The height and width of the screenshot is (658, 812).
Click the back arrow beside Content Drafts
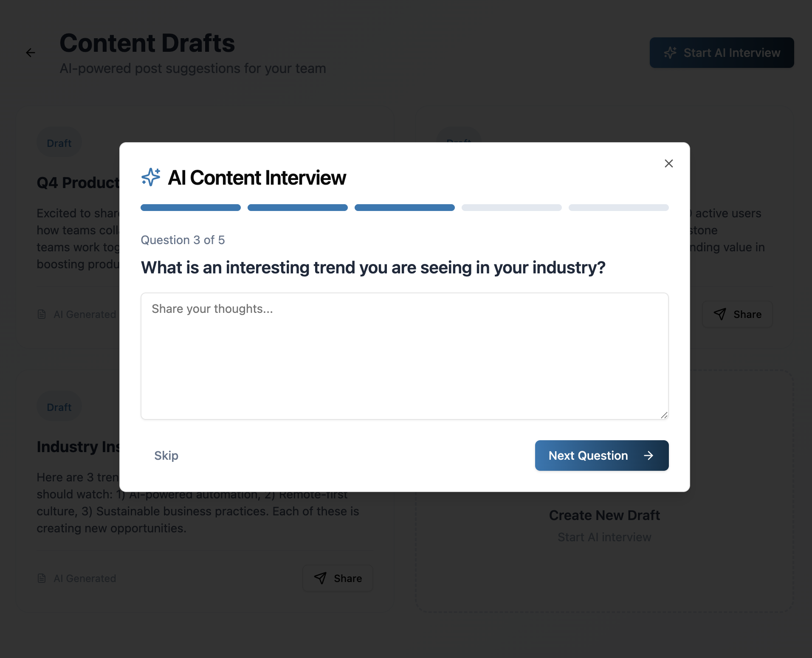click(30, 53)
